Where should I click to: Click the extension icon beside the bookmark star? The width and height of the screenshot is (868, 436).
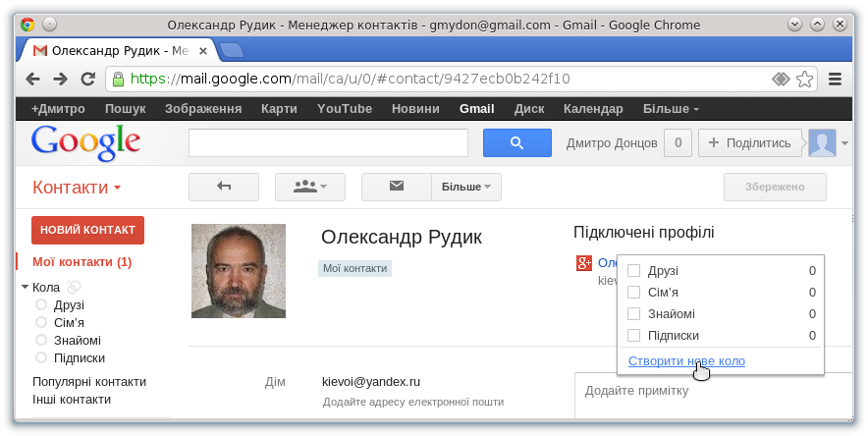point(781,80)
